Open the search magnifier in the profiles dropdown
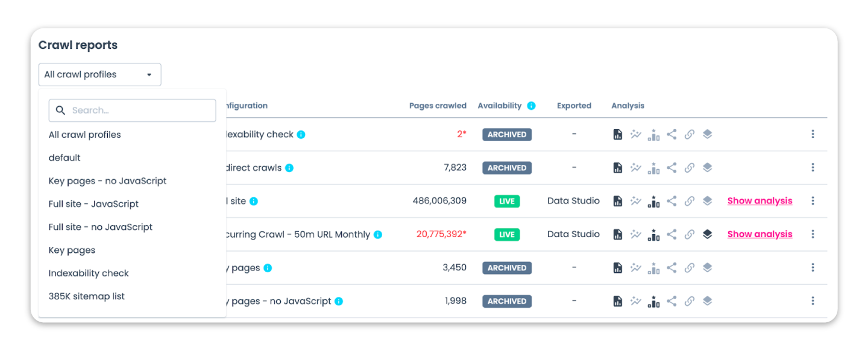 [x=60, y=110]
